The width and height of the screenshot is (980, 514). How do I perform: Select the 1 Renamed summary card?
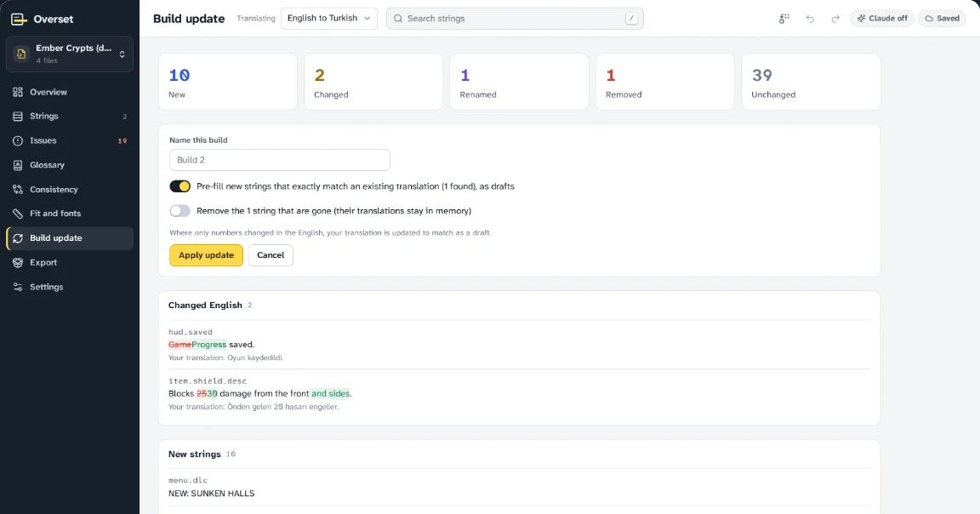coord(520,82)
